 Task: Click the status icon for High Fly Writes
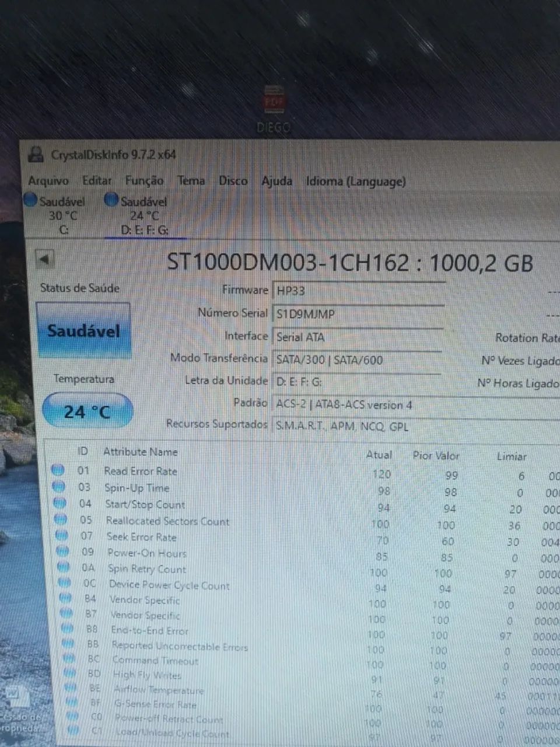click(70, 673)
